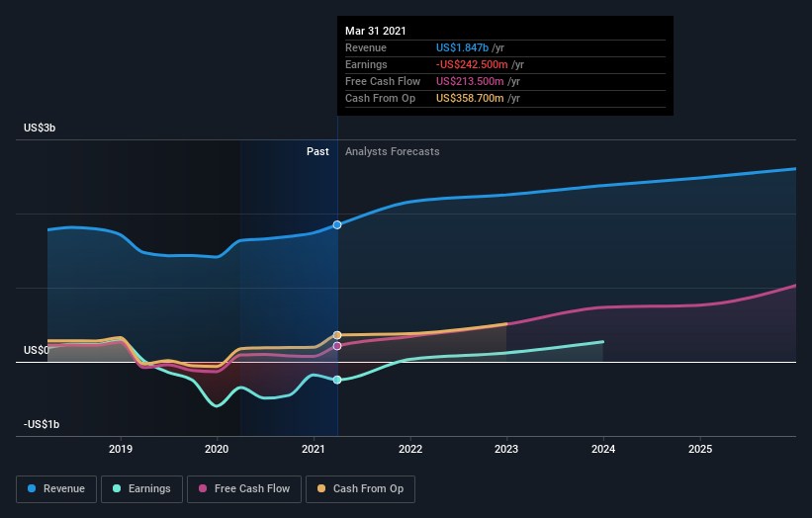Click the Mar 31 2021 tooltip date
This screenshot has width=812, height=518.
[x=376, y=31]
